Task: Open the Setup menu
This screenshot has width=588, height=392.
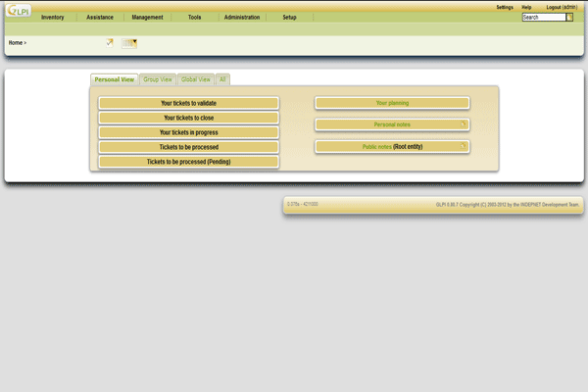Action: tap(289, 18)
